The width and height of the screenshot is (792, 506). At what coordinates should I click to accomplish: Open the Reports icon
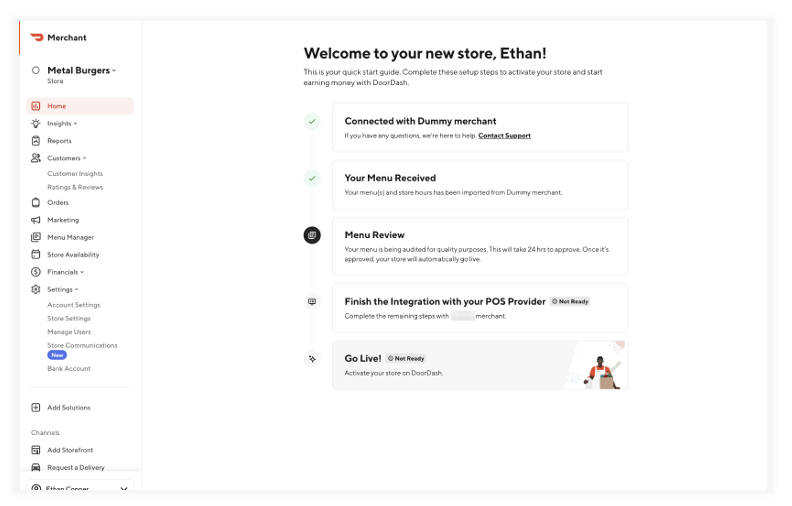(x=36, y=141)
